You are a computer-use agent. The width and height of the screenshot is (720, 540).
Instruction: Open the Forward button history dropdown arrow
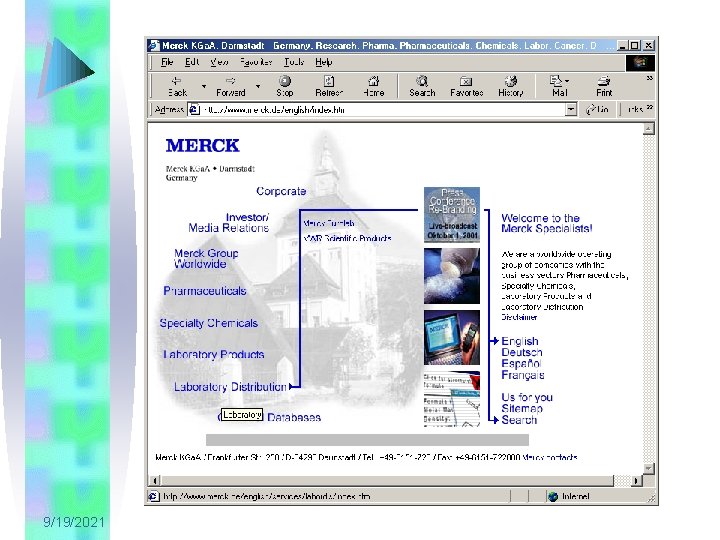[x=258, y=86]
